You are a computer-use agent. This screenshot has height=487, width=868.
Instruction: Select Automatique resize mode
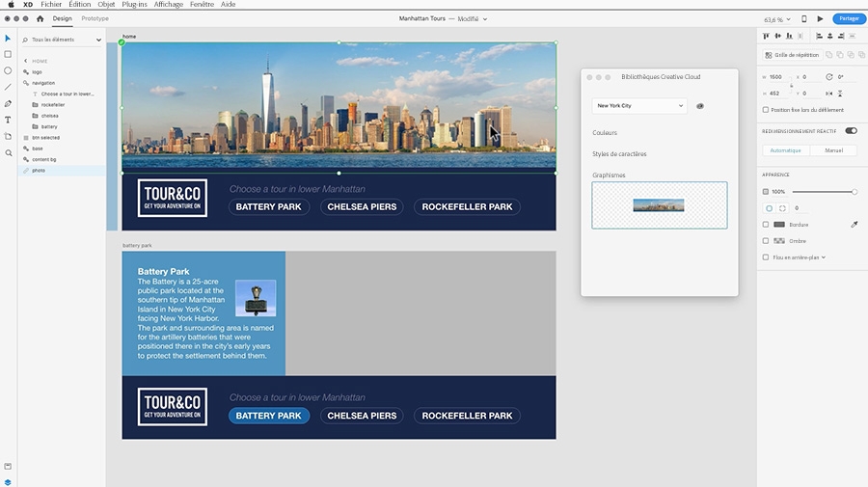coord(785,150)
